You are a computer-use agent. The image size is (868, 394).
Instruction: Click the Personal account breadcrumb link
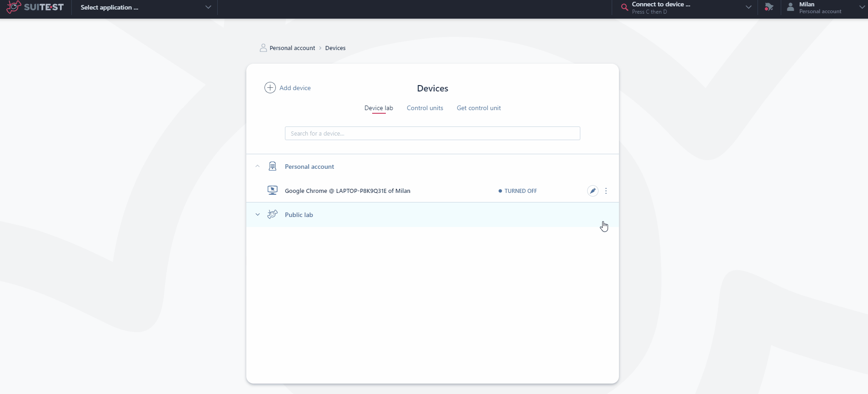click(292, 48)
